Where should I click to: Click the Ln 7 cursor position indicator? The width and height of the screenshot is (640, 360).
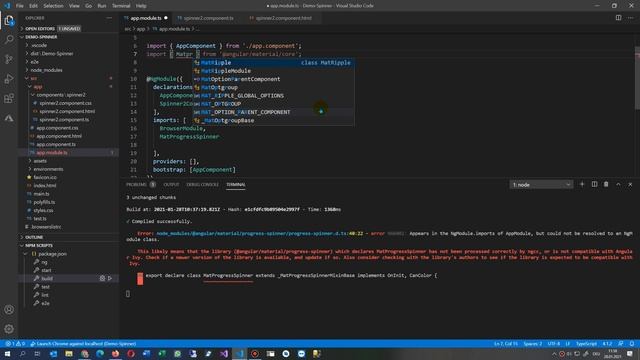[506, 344]
